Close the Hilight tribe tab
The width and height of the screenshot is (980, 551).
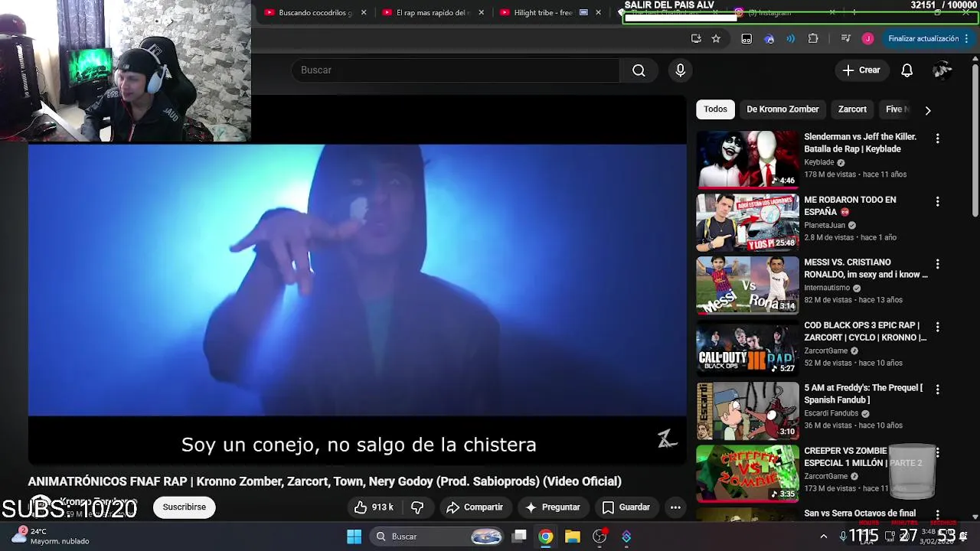[599, 13]
